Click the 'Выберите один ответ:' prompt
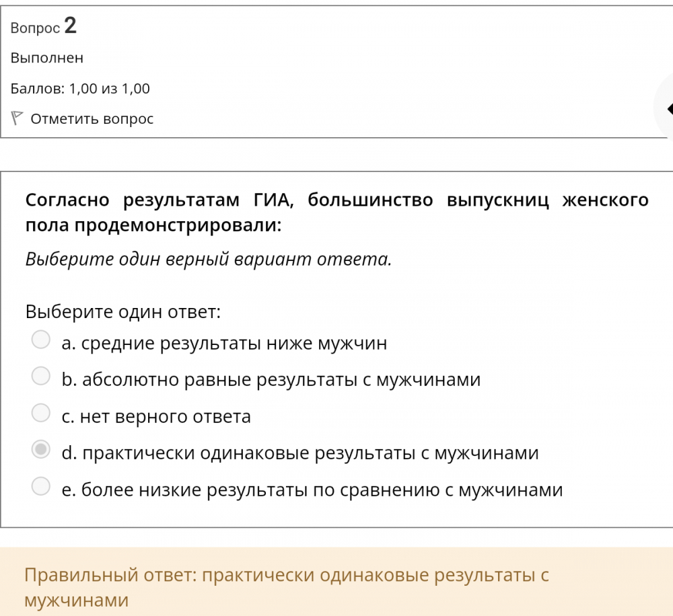Image resolution: width=673 pixels, height=616 pixels. 123,312
